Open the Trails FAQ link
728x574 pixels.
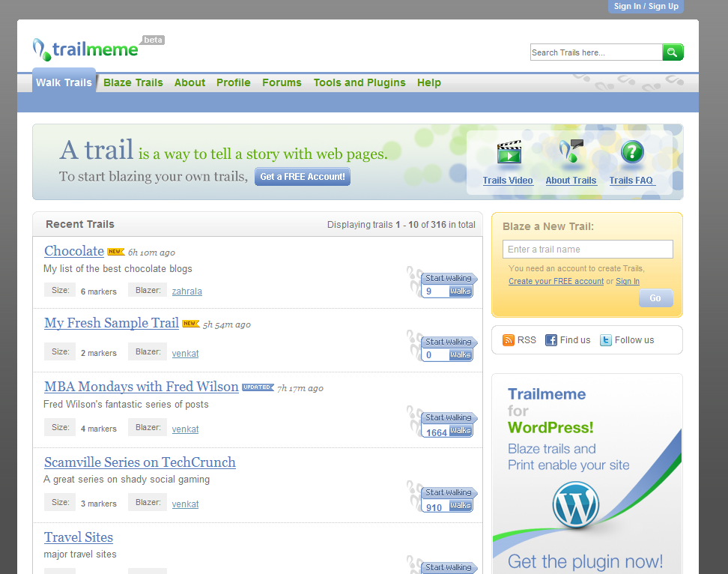[x=631, y=180]
